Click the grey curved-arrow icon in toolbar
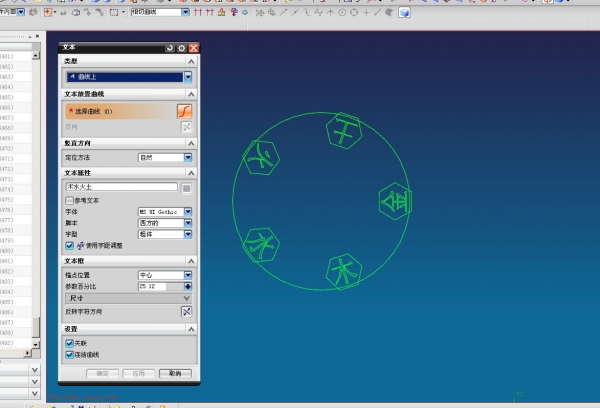 pos(63,13)
